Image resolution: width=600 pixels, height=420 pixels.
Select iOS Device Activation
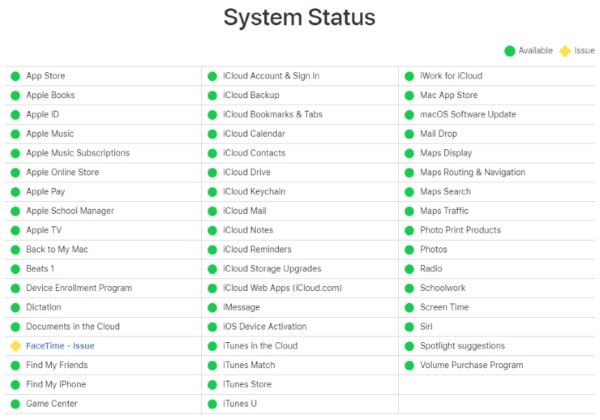tap(265, 327)
